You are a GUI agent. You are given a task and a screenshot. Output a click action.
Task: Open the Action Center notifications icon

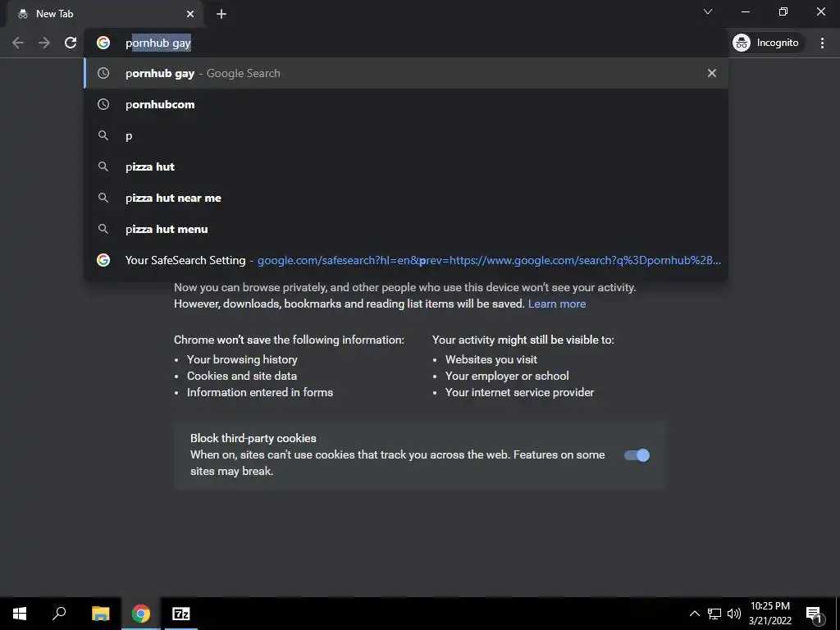coord(815,614)
